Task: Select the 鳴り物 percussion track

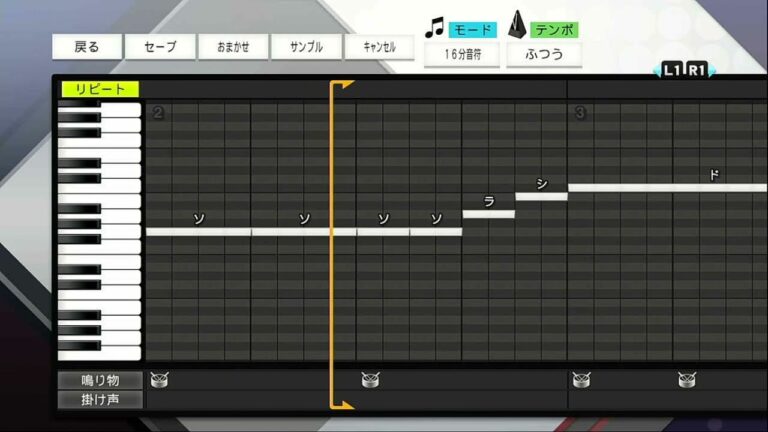Action: point(100,380)
